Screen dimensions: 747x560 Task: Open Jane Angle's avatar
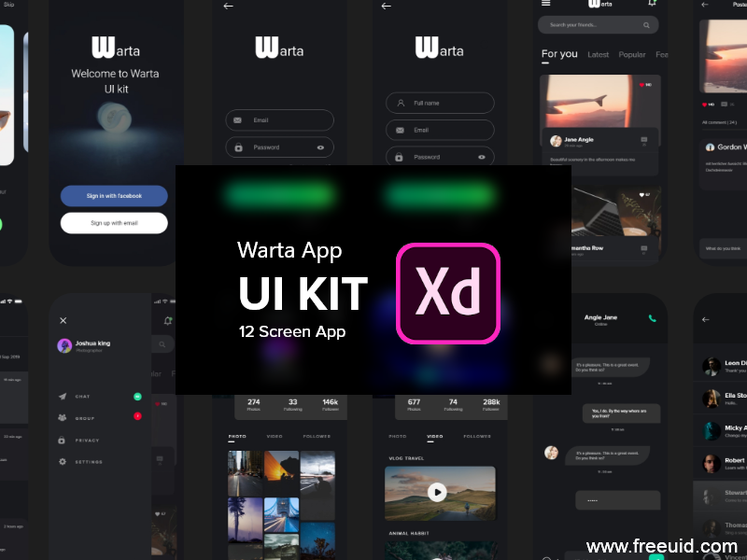point(556,141)
